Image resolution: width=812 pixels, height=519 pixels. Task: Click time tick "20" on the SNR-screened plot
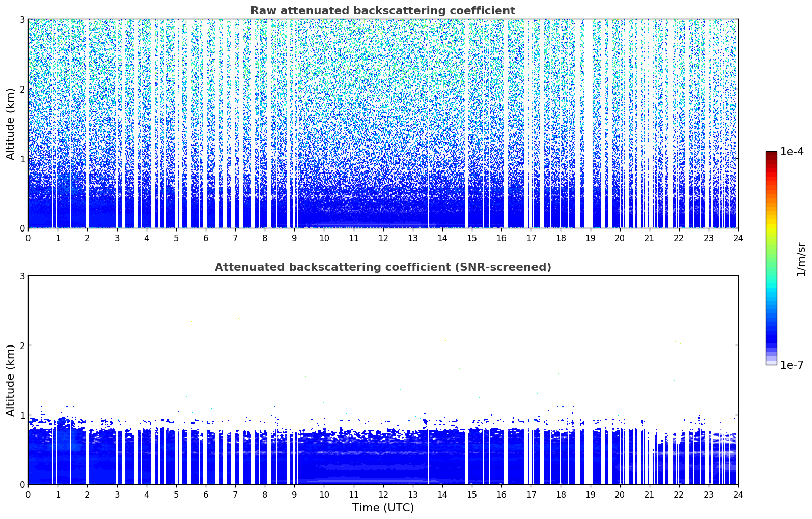(x=620, y=494)
